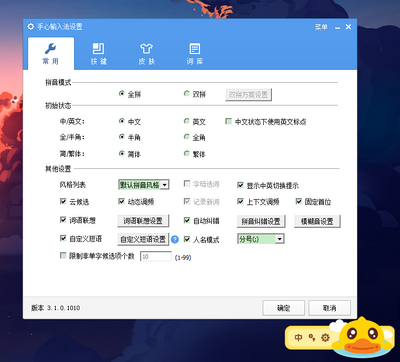Click the gear icon in the title bar
The image size is (400, 362).
[31, 27]
